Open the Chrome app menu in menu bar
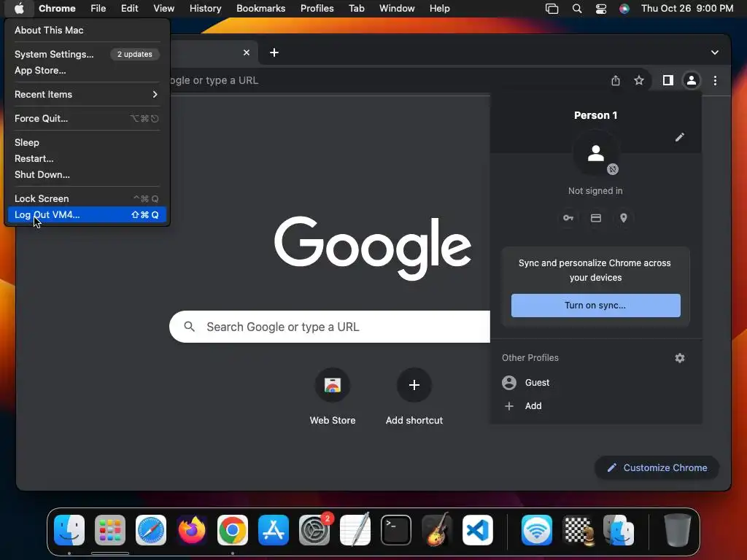The height and width of the screenshot is (560, 747). [x=57, y=9]
